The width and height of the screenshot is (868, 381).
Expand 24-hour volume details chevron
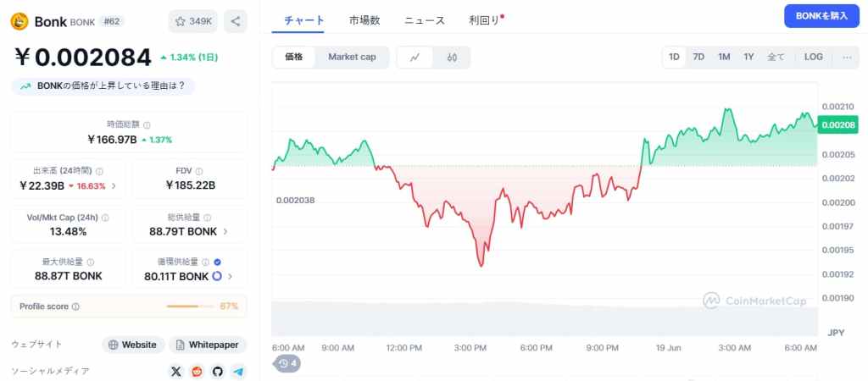tap(114, 185)
